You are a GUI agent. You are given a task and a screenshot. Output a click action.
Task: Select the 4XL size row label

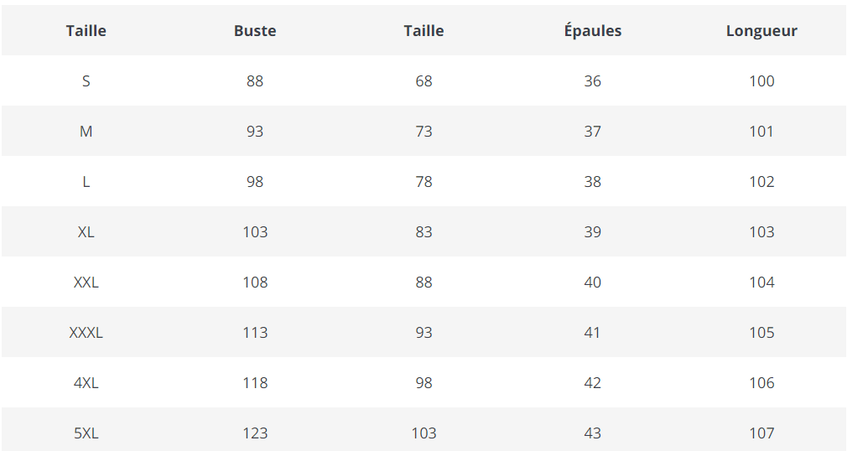[x=86, y=383]
